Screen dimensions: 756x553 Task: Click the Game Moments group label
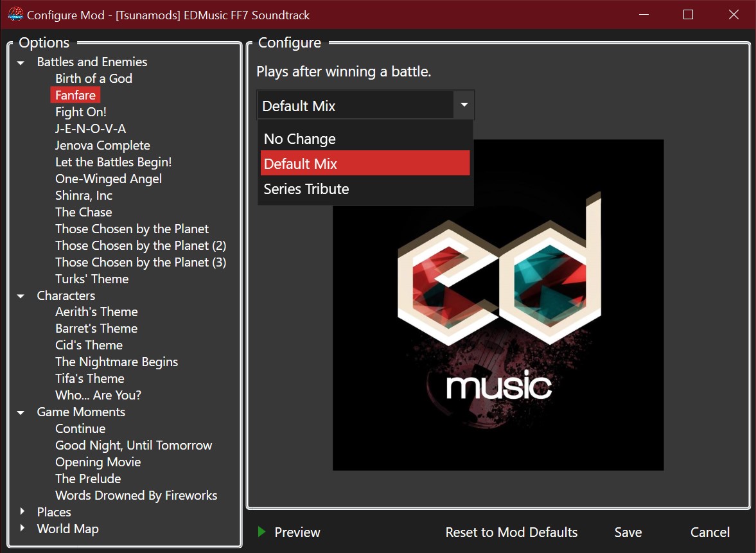[x=81, y=412]
